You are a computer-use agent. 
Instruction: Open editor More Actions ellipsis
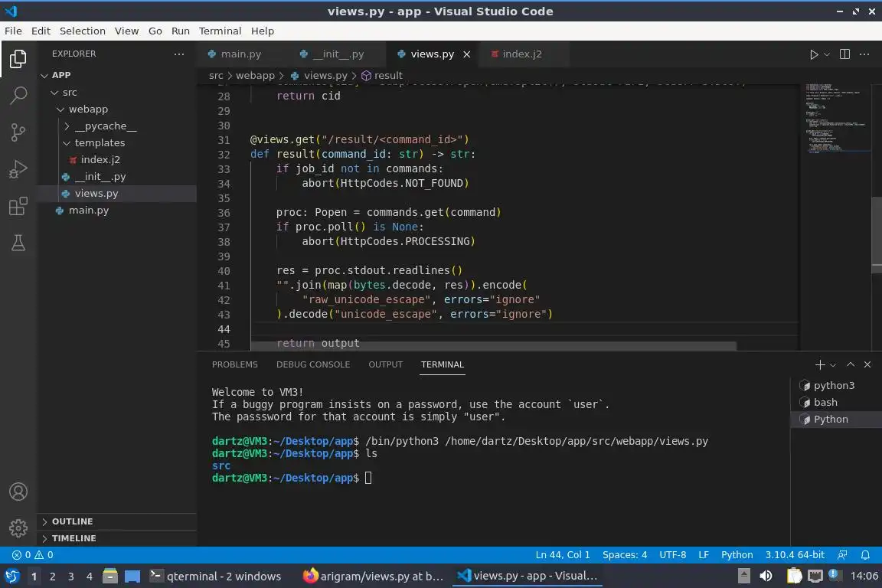[x=864, y=54]
